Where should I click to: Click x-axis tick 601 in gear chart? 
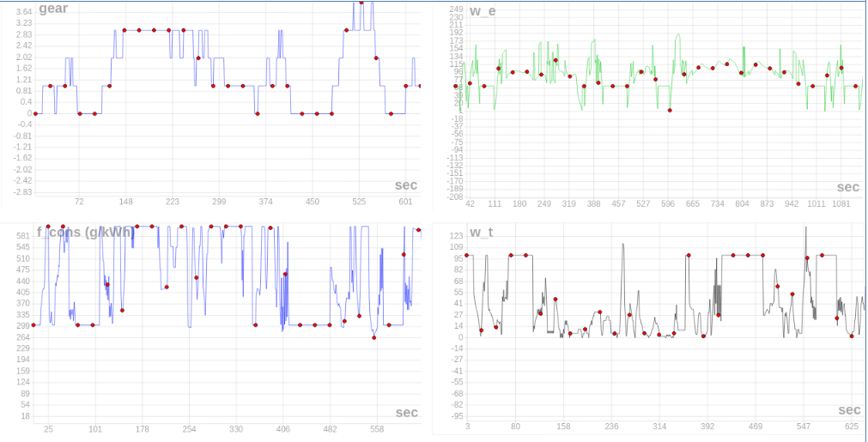click(x=406, y=202)
